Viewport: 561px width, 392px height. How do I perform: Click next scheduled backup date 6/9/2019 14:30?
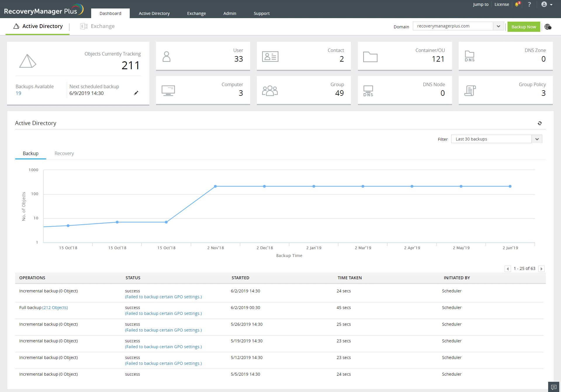(86, 93)
